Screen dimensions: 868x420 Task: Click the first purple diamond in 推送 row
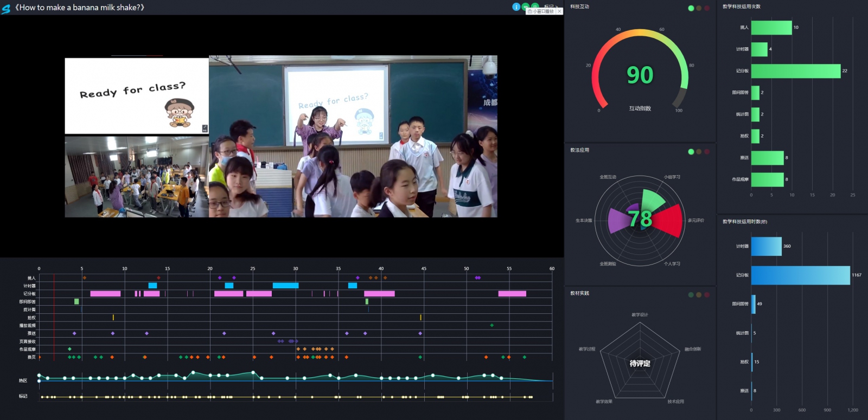coord(74,333)
